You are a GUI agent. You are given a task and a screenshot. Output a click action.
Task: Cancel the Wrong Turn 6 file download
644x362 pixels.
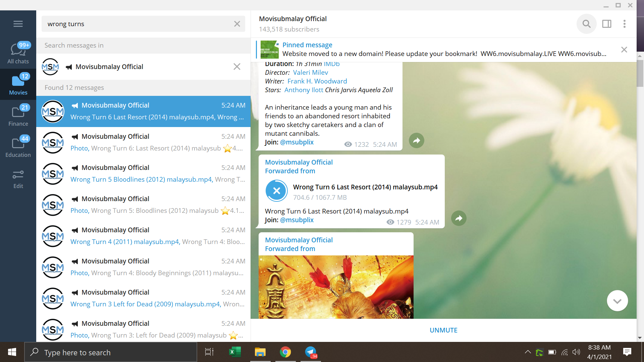click(x=277, y=191)
